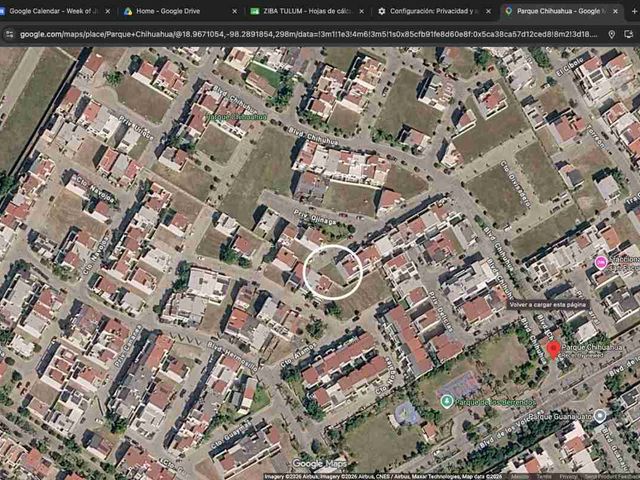Close the ZIBA TULUM tab

point(362,11)
